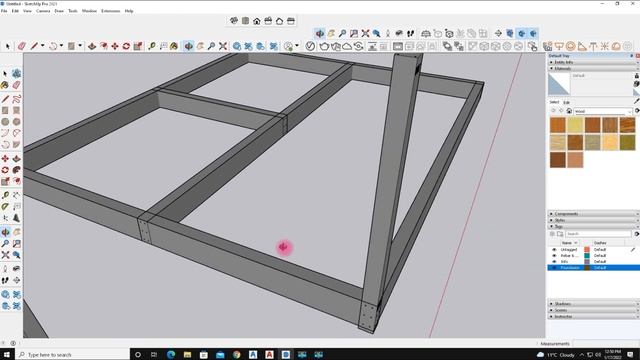Expand the Scenes panel
The height and width of the screenshot is (360, 640).
coord(593,310)
